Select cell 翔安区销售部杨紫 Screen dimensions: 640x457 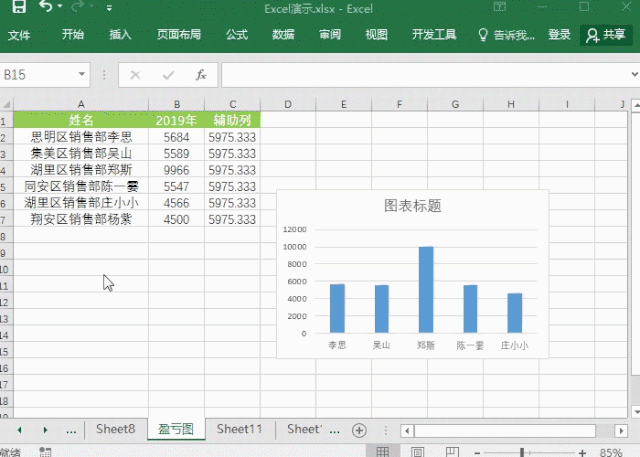click(x=81, y=219)
